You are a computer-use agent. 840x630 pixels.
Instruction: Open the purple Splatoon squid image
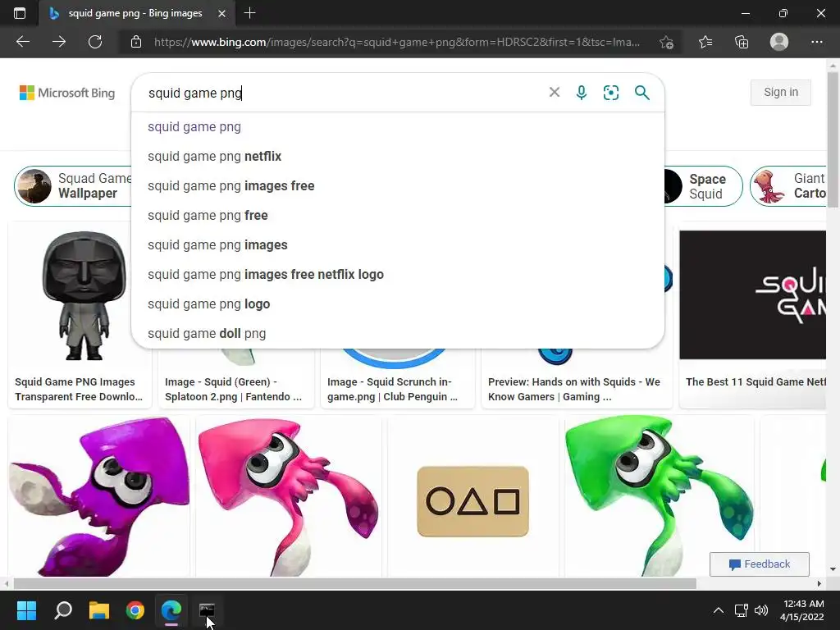99,496
